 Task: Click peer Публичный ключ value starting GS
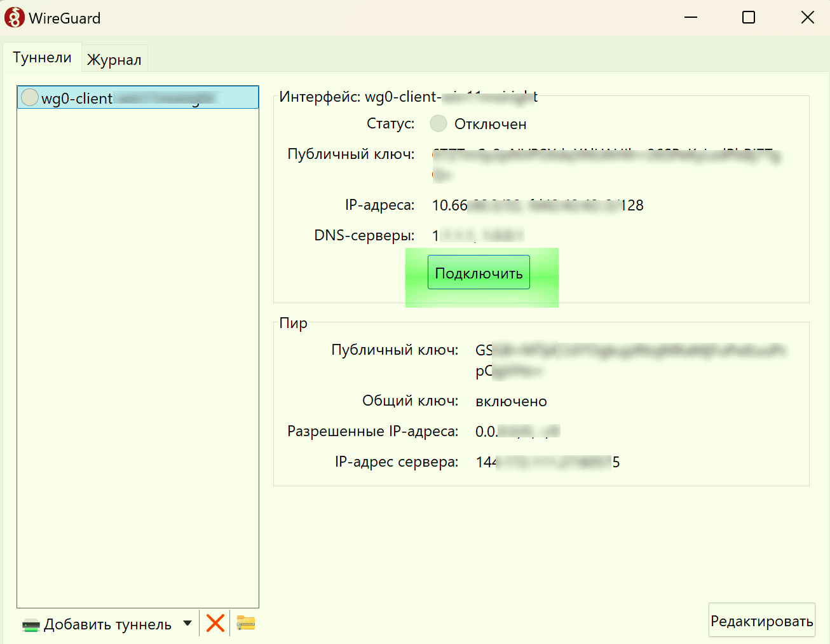[630, 360]
